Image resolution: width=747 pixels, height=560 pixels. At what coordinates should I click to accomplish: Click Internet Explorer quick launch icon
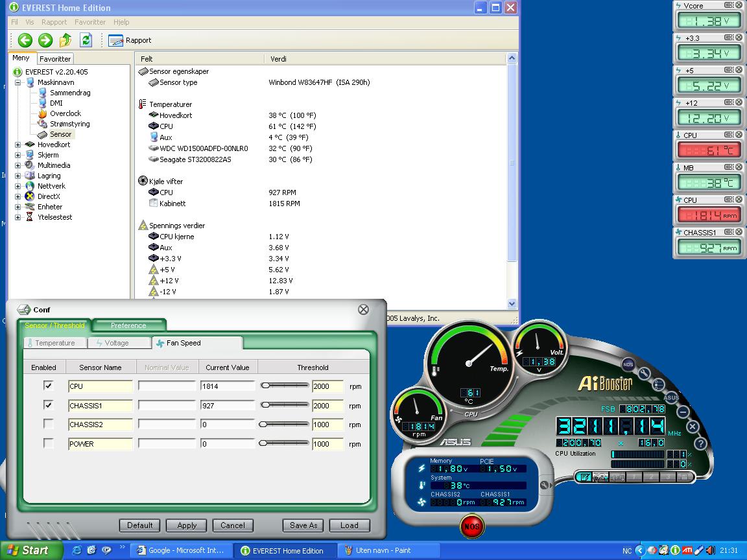[77, 550]
